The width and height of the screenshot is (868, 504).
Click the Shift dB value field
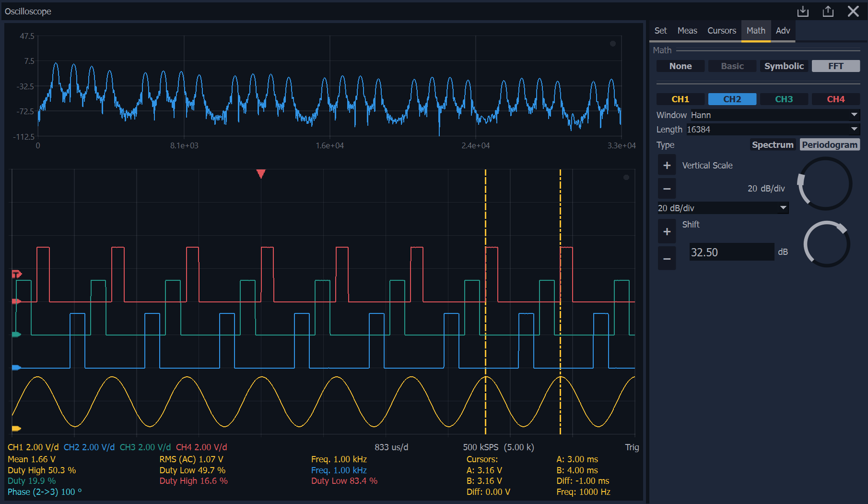pos(731,252)
